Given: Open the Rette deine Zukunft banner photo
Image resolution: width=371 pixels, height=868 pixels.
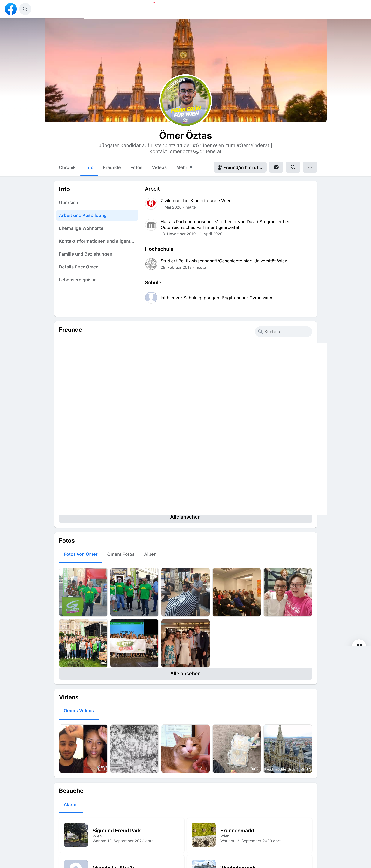Looking at the screenshot, I should [x=134, y=643].
